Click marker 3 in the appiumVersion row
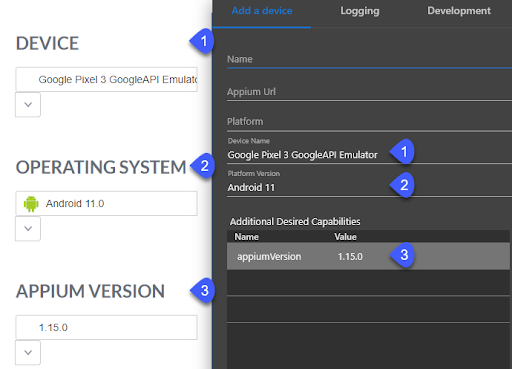The image size is (512, 369). click(402, 255)
